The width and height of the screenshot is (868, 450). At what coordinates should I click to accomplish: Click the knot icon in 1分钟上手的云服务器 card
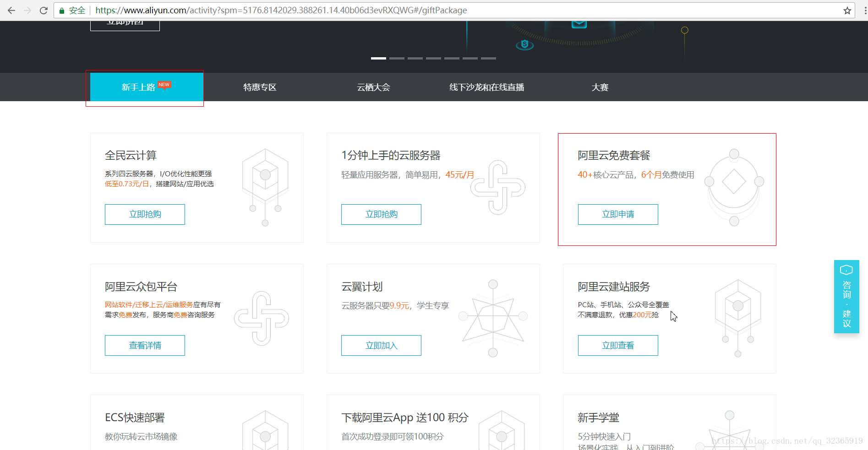coord(498,187)
